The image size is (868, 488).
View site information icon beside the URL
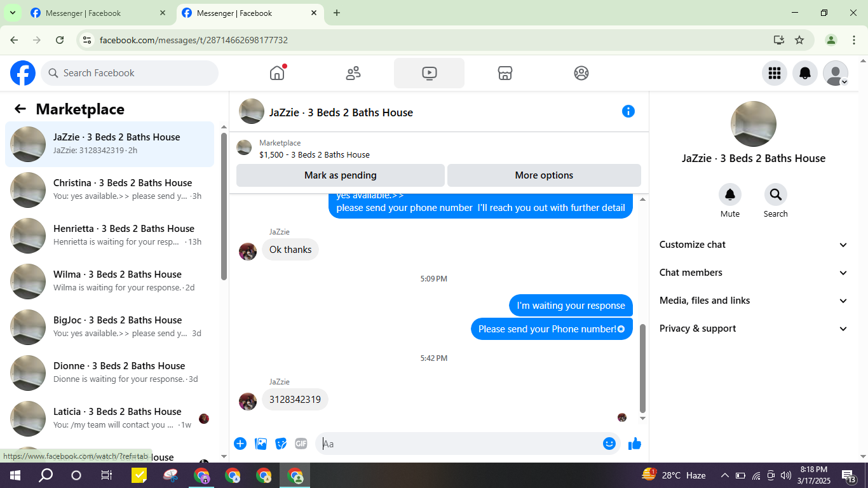point(88,40)
